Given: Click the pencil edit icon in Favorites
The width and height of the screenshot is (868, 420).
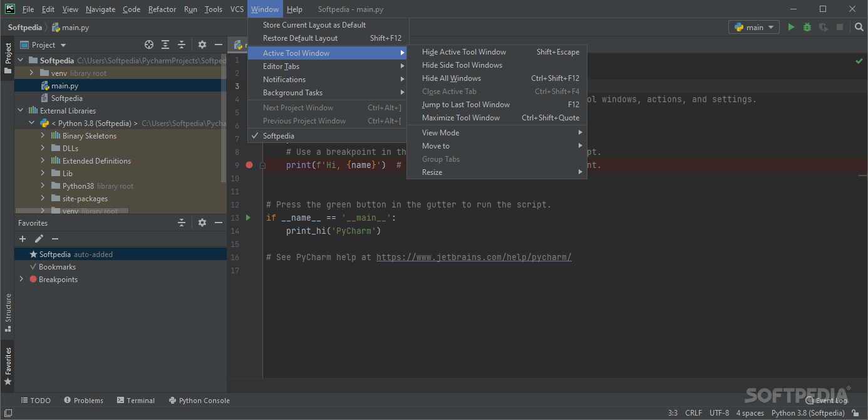Looking at the screenshot, I should point(39,239).
